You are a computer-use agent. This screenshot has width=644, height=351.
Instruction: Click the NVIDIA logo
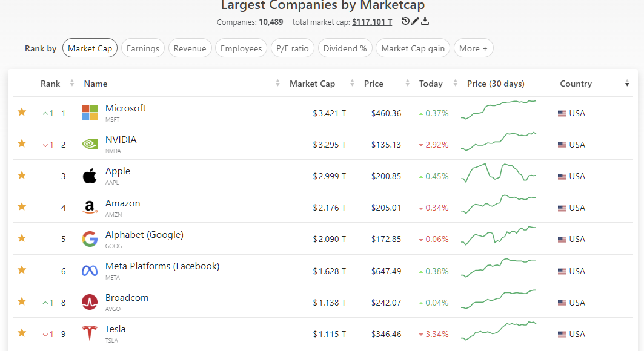89,144
